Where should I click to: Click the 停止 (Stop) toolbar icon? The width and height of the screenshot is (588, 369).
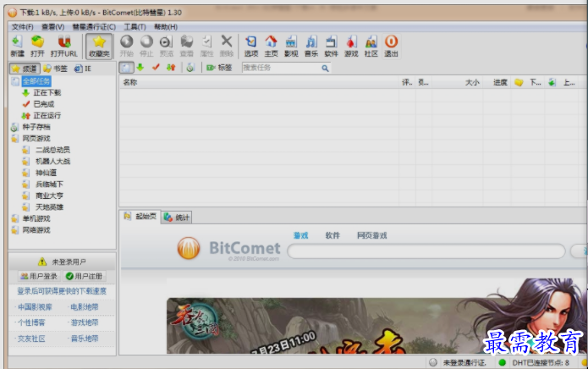146,46
